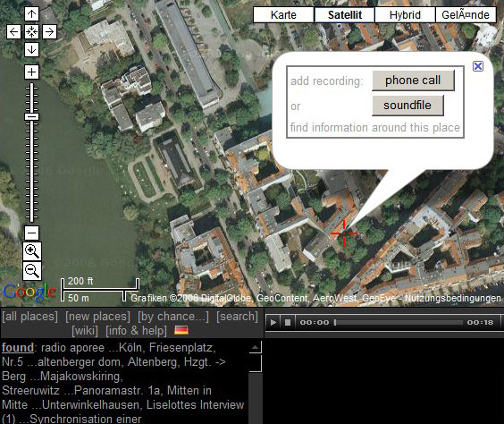Select result Panoramastr. 1a, Mitten in Mitte

click(107, 397)
